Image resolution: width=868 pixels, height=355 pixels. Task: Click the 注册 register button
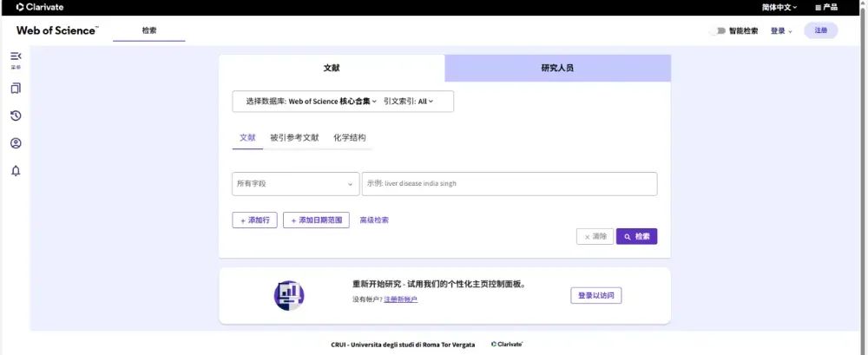pos(821,31)
